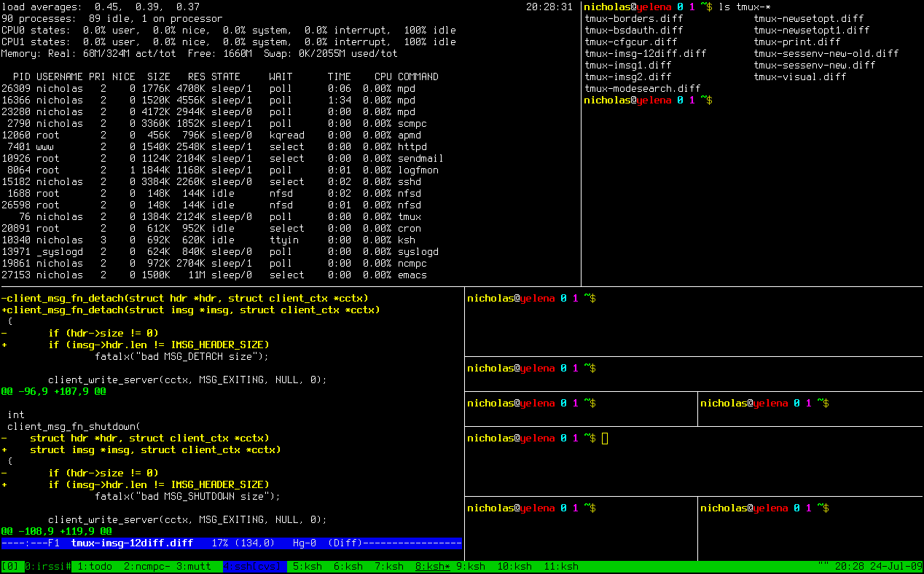Select the highlighted 4:ssh[cvs] window
Viewport: 924px width, 574px height.
coord(251,565)
